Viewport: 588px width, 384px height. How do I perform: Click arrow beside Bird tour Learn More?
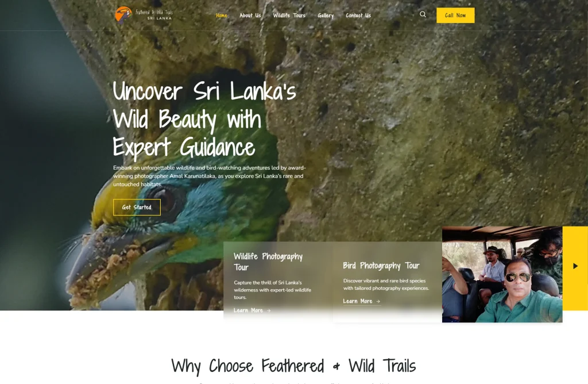click(378, 301)
